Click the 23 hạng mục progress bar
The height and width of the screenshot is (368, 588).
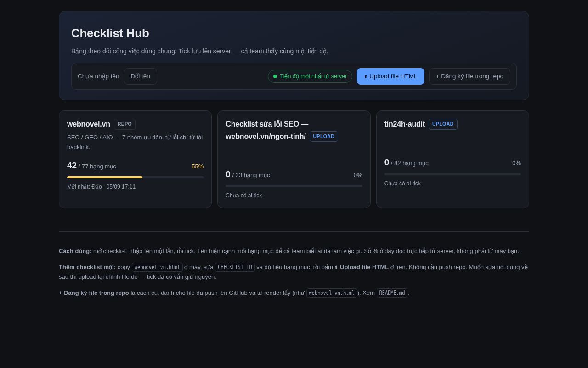click(x=294, y=186)
